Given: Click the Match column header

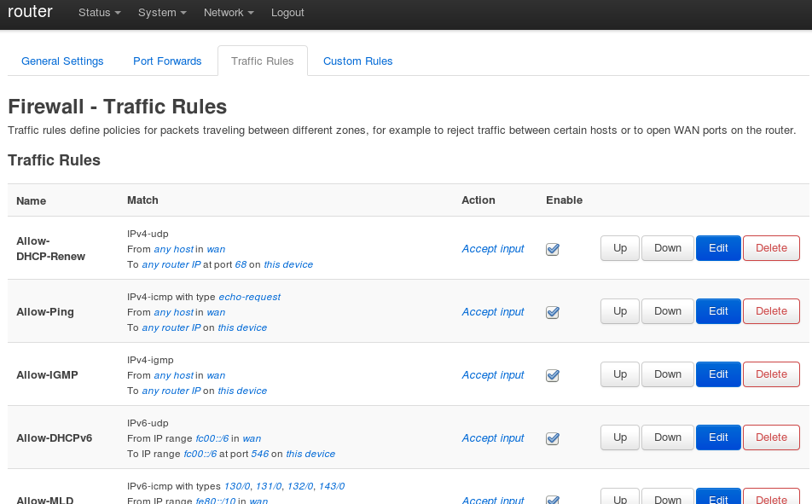Looking at the screenshot, I should (143, 200).
